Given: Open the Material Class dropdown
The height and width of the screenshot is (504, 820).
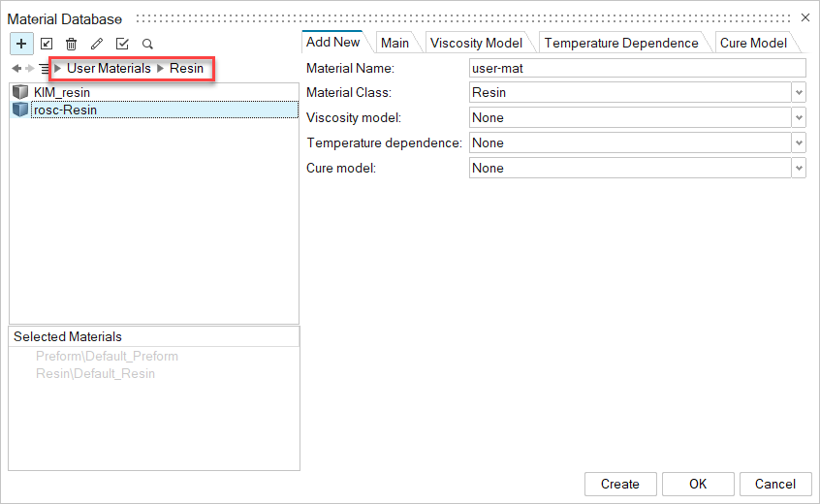Looking at the screenshot, I should pyautogui.click(x=799, y=92).
